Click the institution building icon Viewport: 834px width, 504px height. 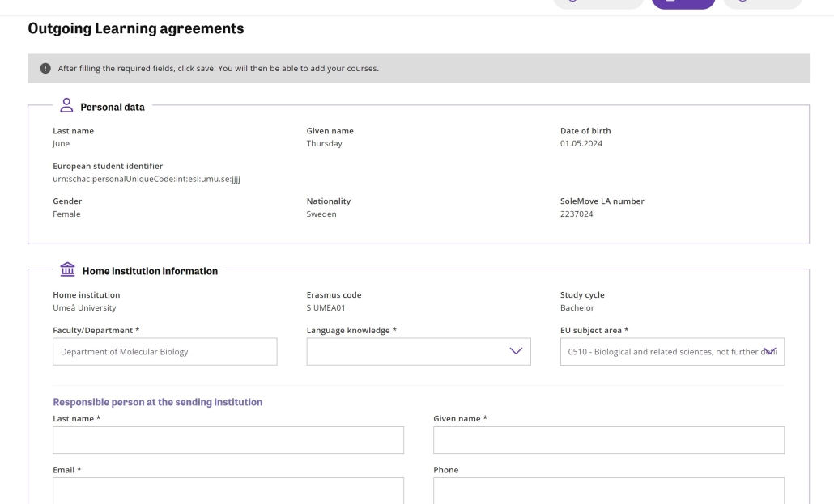[x=67, y=269]
